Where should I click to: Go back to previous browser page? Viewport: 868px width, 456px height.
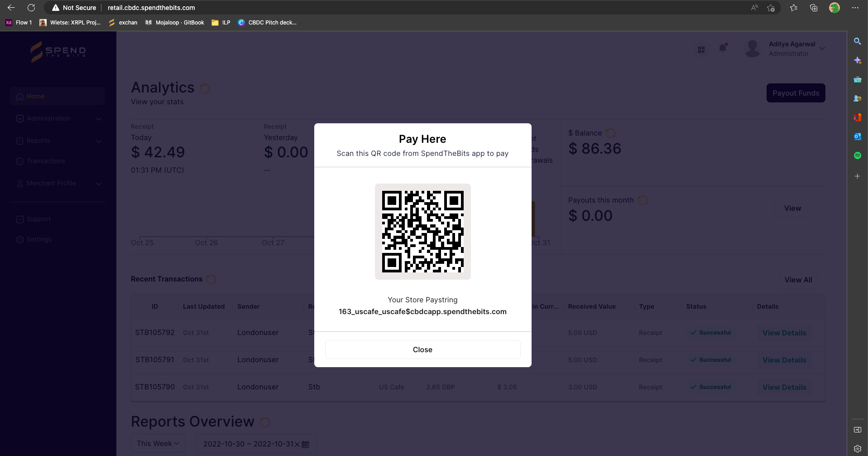tap(11, 8)
